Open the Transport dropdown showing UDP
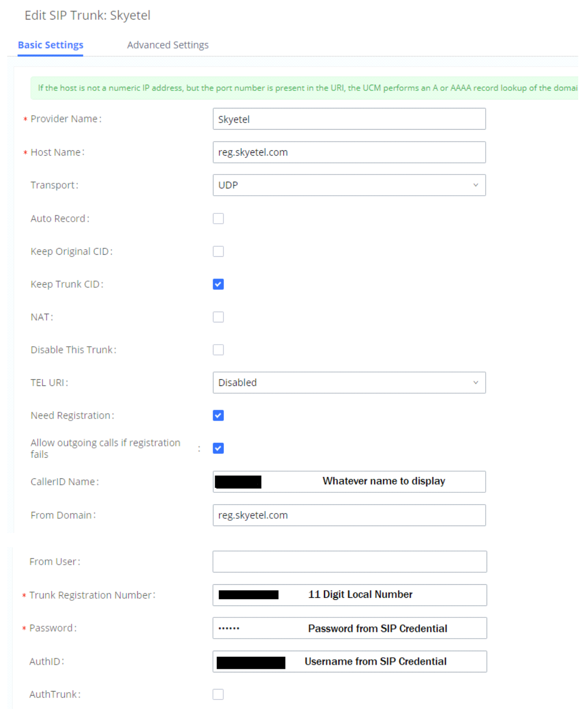This screenshot has width=588, height=709. tap(349, 185)
